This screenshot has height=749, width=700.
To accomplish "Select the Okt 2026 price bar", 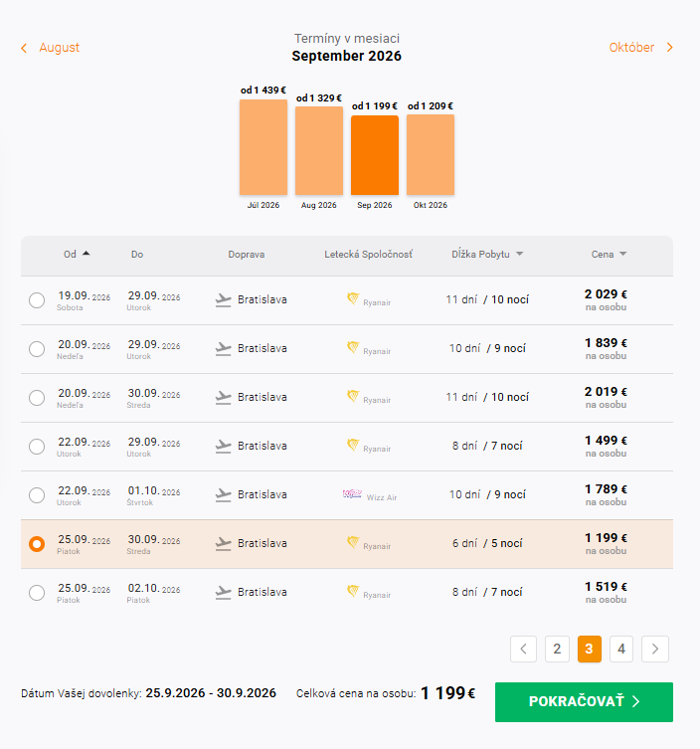I will click(x=431, y=155).
